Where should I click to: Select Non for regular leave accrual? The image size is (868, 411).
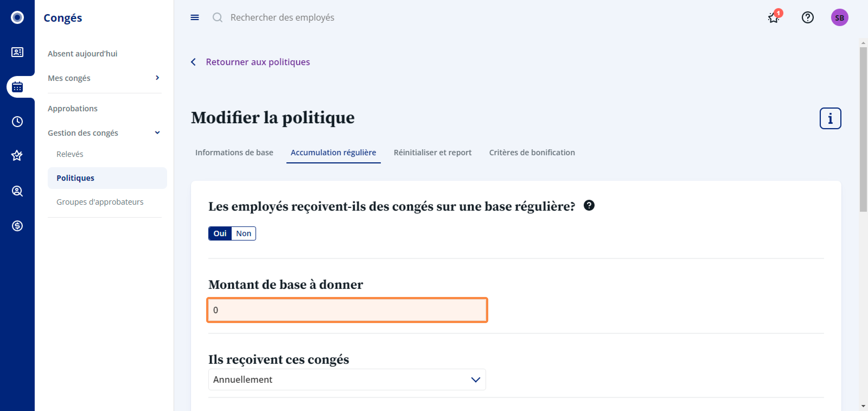click(x=244, y=233)
